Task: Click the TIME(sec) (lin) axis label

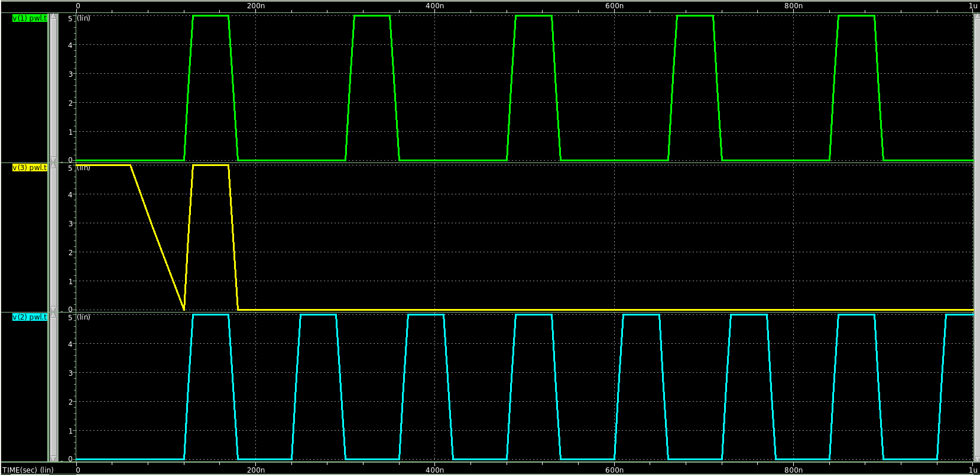Action: [28, 470]
